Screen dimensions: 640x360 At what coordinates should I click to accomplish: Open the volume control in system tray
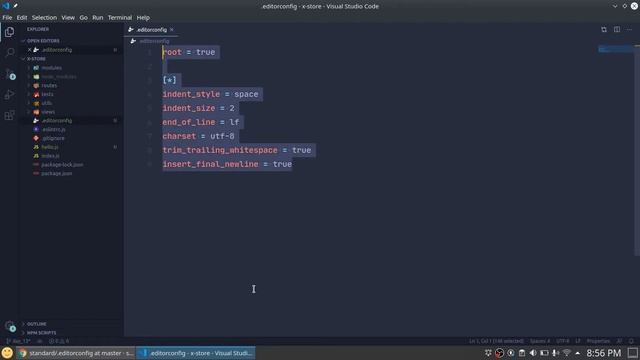(x=533, y=353)
